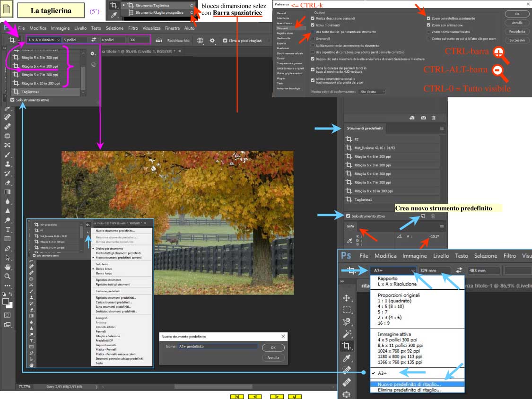Select the Path Selection arrow in the main left toolbar
This screenshot has width=532, height=399.
click(8, 258)
